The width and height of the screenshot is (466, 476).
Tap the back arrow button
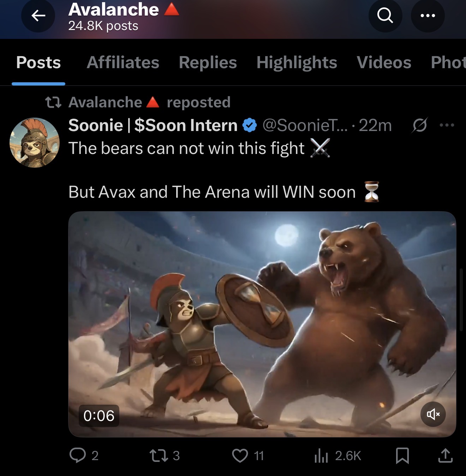38,16
